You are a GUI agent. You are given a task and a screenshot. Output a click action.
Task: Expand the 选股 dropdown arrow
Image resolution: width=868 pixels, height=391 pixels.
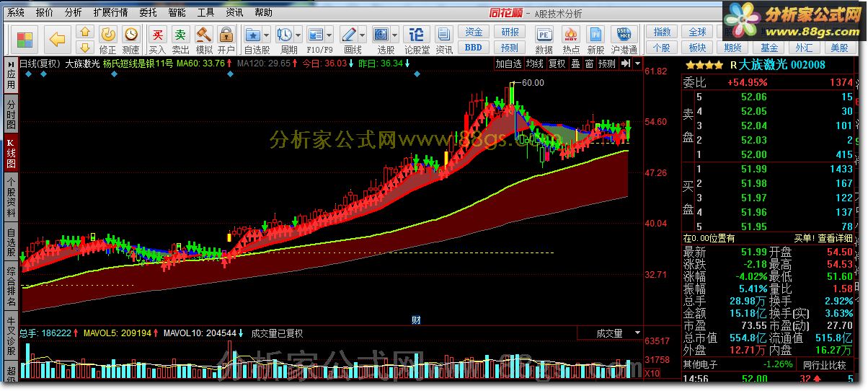pos(394,35)
